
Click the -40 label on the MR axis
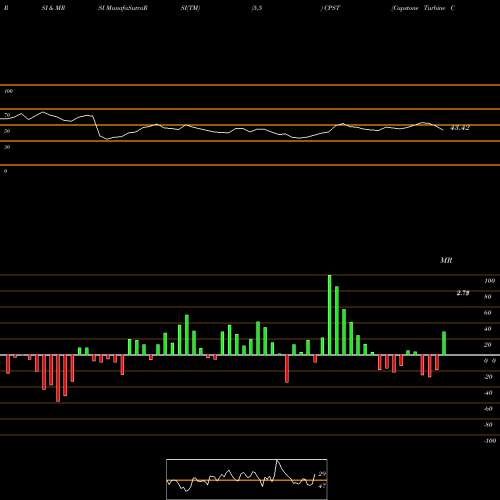tap(488, 393)
